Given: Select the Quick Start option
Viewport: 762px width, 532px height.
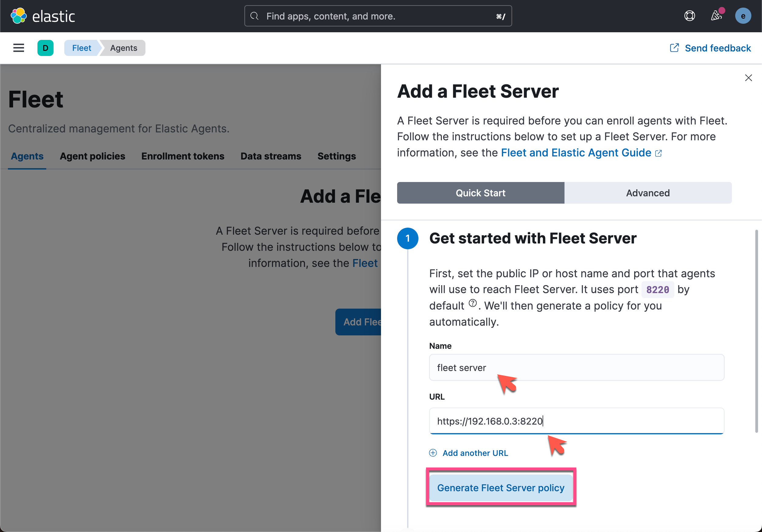Looking at the screenshot, I should click(480, 193).
